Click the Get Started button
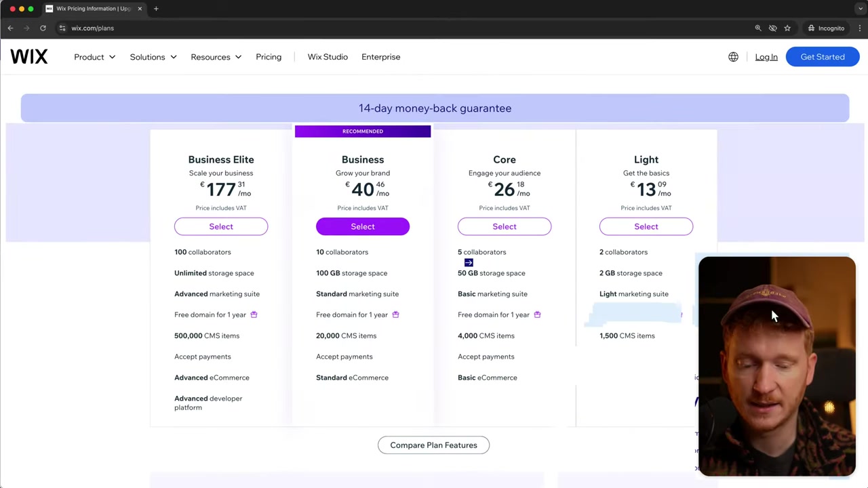Viewport: 868px width, 488px height. click(x=823, y=57)
